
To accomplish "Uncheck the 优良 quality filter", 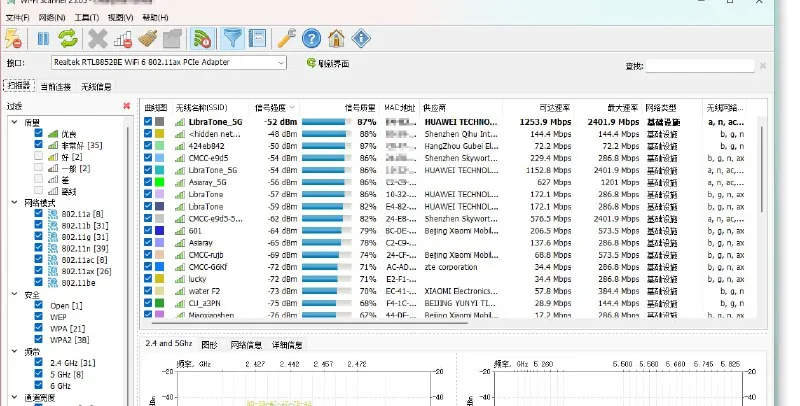I will tap(38, 133).
